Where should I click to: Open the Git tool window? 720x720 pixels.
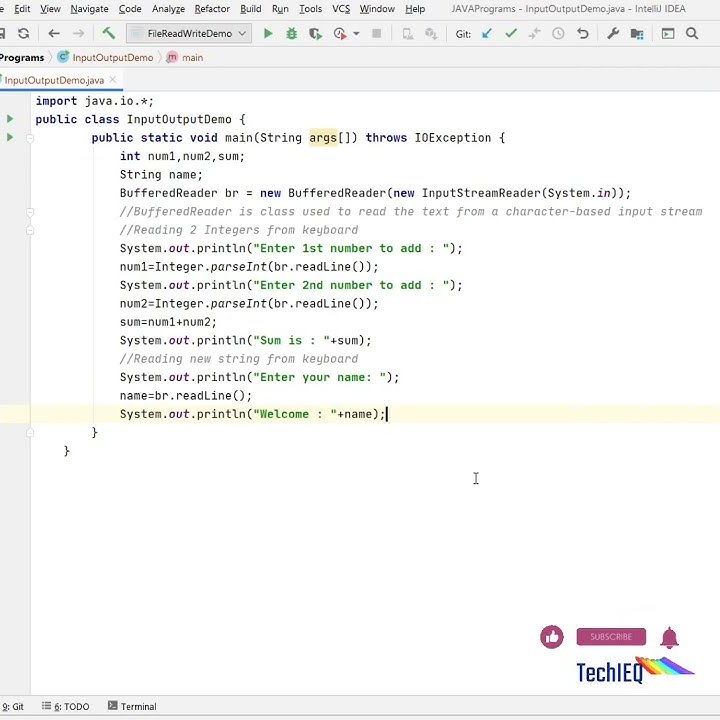point(13,706)
